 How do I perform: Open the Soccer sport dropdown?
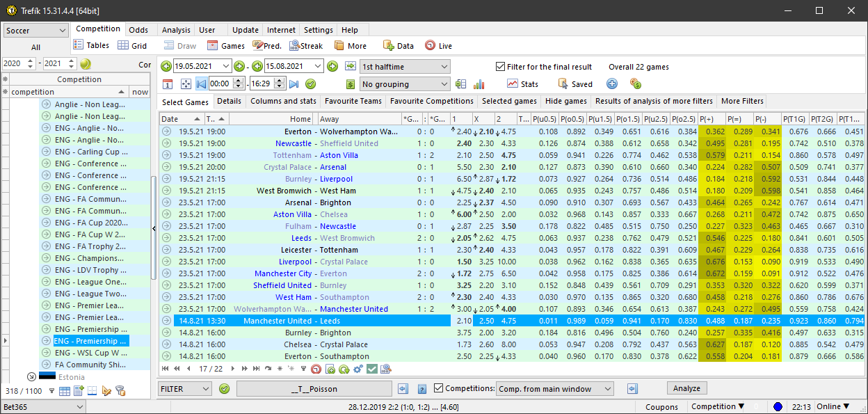click(35, 31)
